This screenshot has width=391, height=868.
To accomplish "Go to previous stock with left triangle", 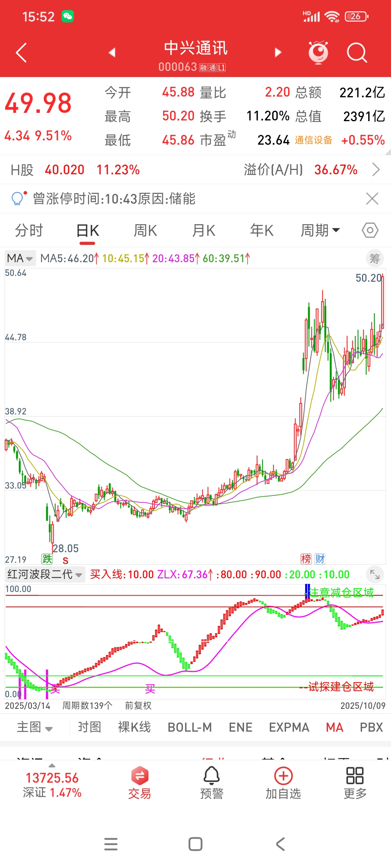I will pos(112,52).
